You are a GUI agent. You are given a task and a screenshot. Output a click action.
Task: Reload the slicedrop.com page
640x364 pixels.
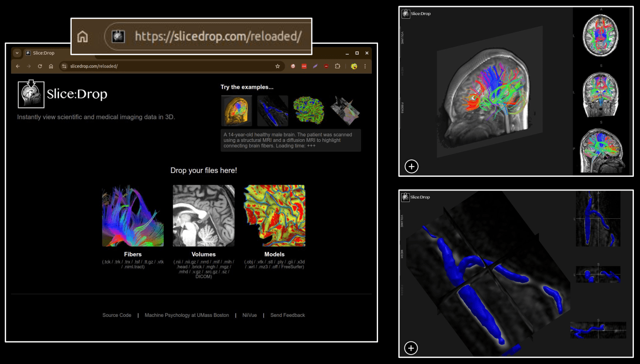[40, 66]
